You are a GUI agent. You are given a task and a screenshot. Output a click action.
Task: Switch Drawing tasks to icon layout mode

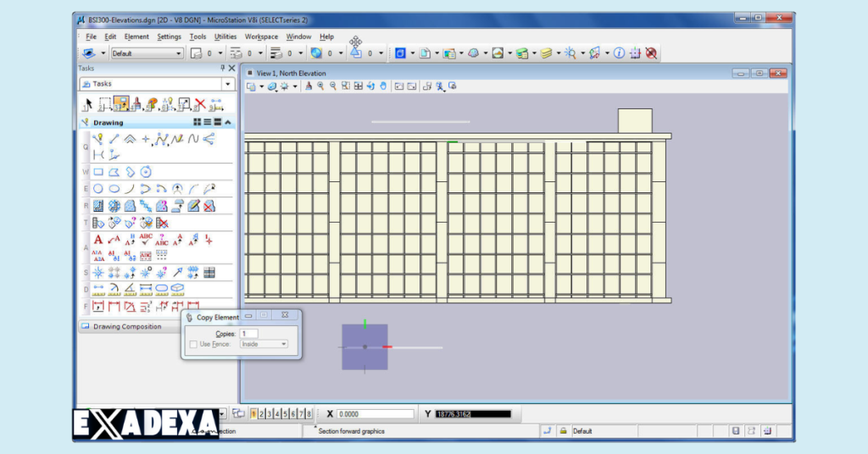tap(197, 122)
